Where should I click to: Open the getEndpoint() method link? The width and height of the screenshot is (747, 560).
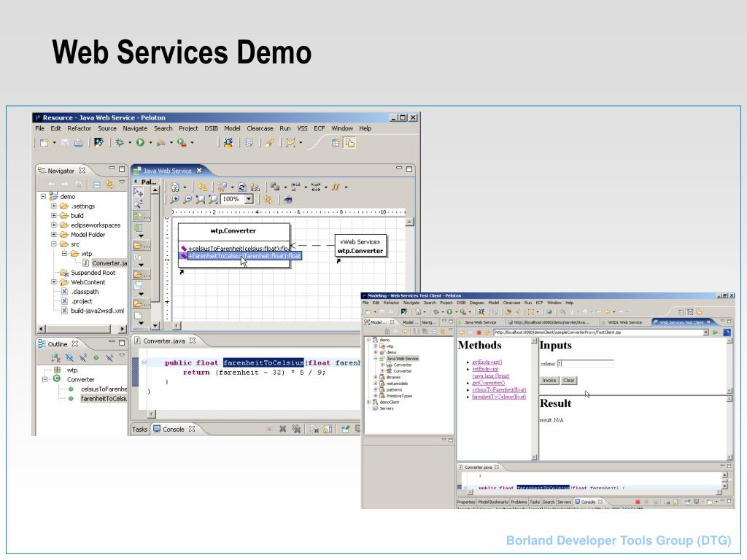487,362
